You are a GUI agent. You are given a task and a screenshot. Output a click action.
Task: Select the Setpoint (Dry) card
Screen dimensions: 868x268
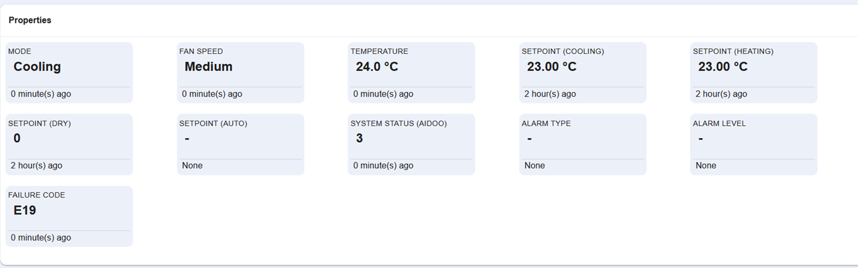[x=69, y=145]
